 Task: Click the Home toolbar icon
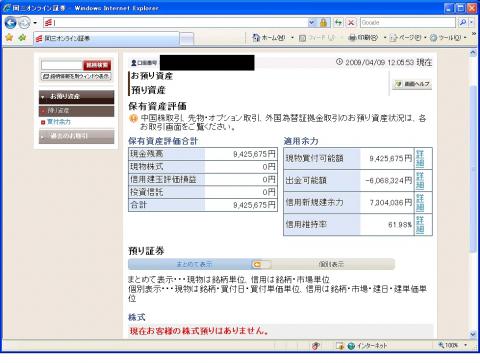click(x=256, y=38)
